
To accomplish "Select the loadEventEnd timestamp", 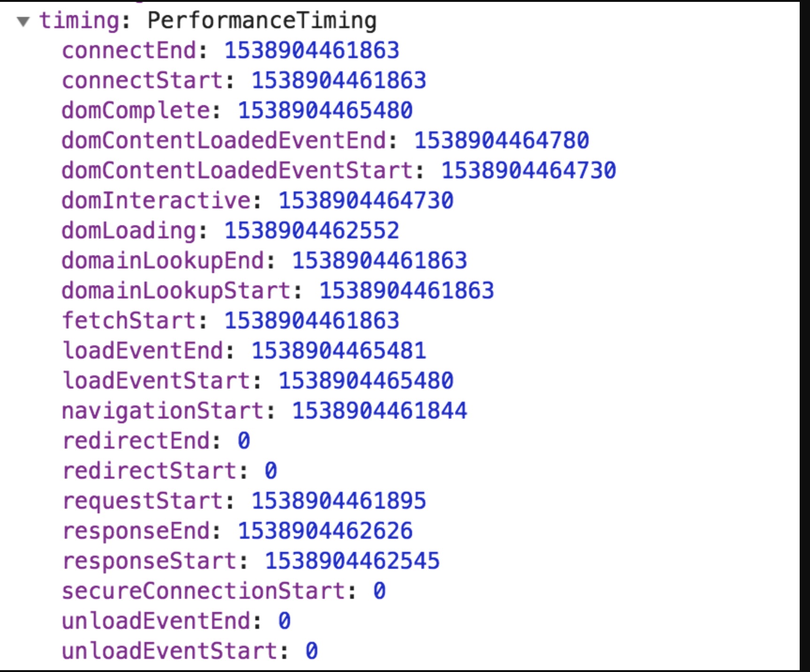I will (x=339, y=351).
